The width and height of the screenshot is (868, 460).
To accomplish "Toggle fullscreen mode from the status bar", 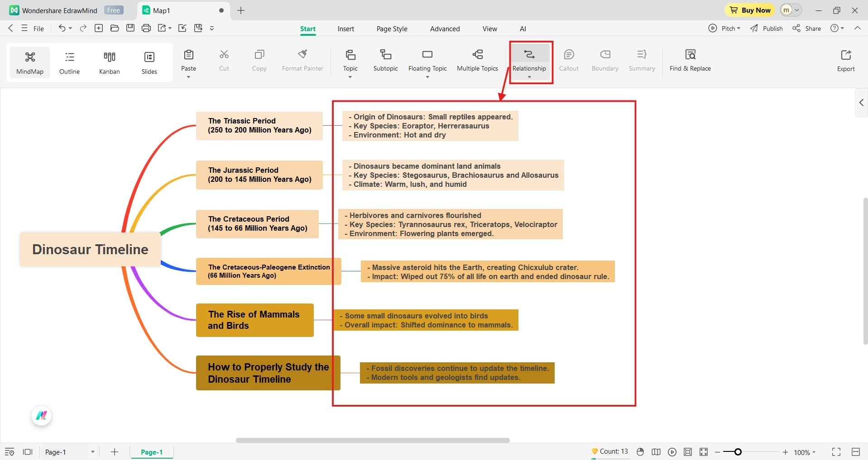I will [x=835, y=451].
